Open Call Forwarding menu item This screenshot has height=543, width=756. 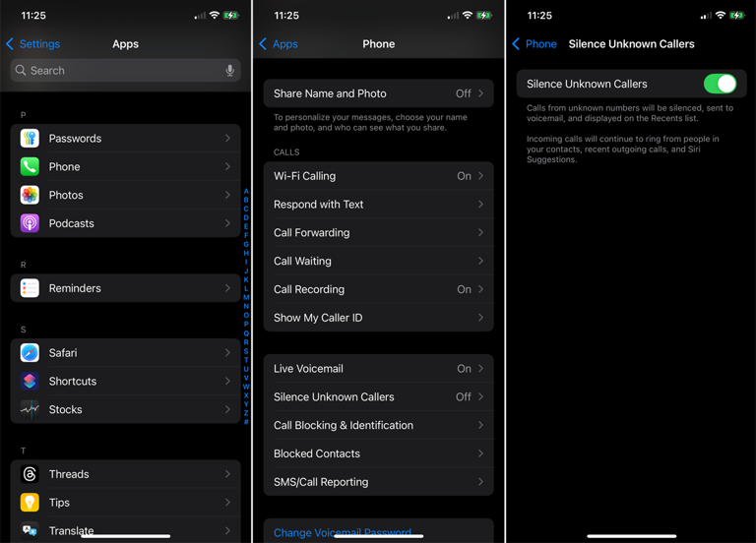click(378, 233)
